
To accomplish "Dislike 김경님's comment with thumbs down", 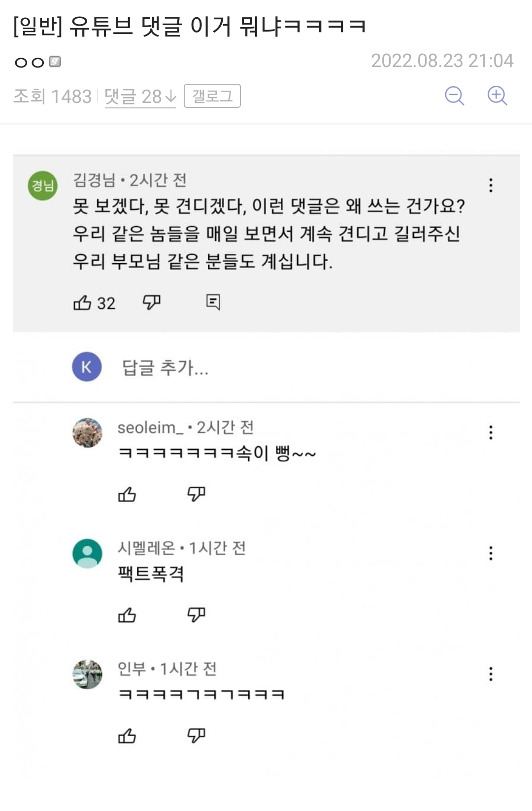I will pyautogui.click(x=151, y=302).
